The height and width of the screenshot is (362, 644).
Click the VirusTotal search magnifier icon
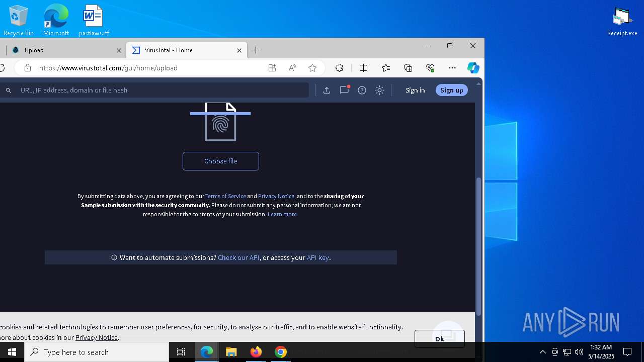coord(9,90)
